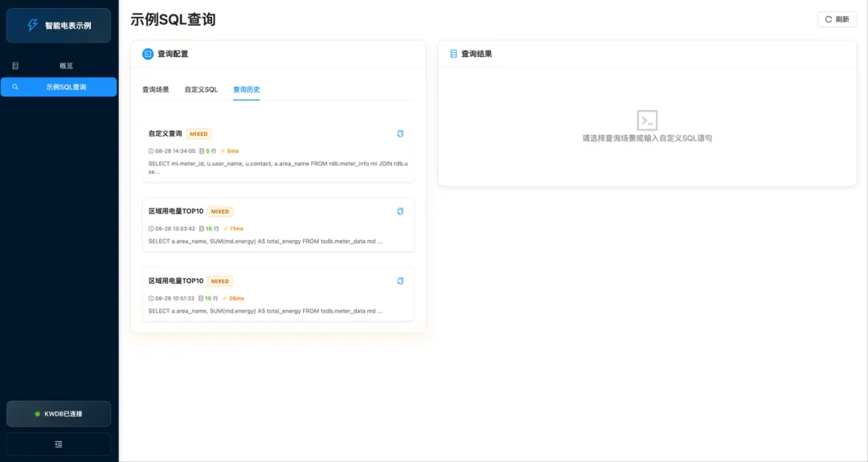868x462 pixels.
Task: Copy the 10:51:33 区域用电量TOP10 query
Action: click(400, 281)
